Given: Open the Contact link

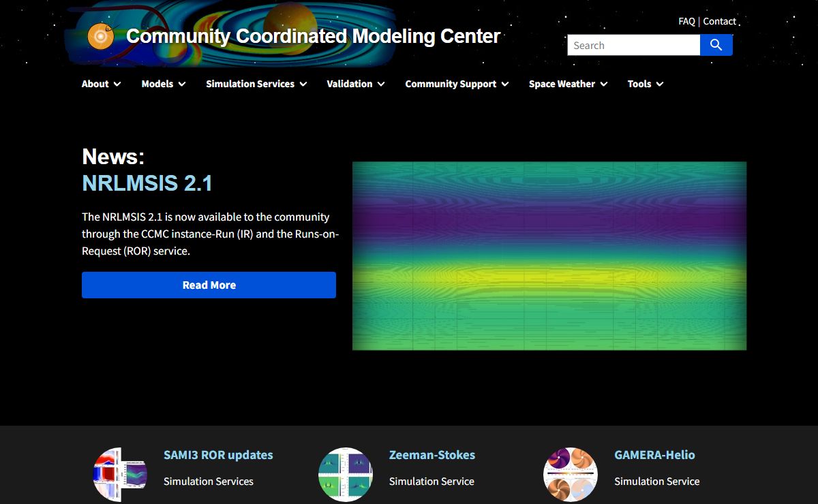Looking at the screenshot, I should pos(720,21).
